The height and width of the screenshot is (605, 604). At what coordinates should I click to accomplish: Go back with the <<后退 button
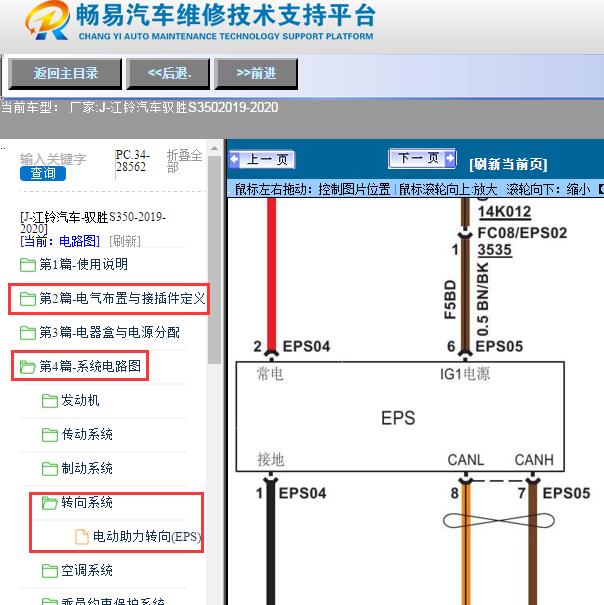[168, 73]
